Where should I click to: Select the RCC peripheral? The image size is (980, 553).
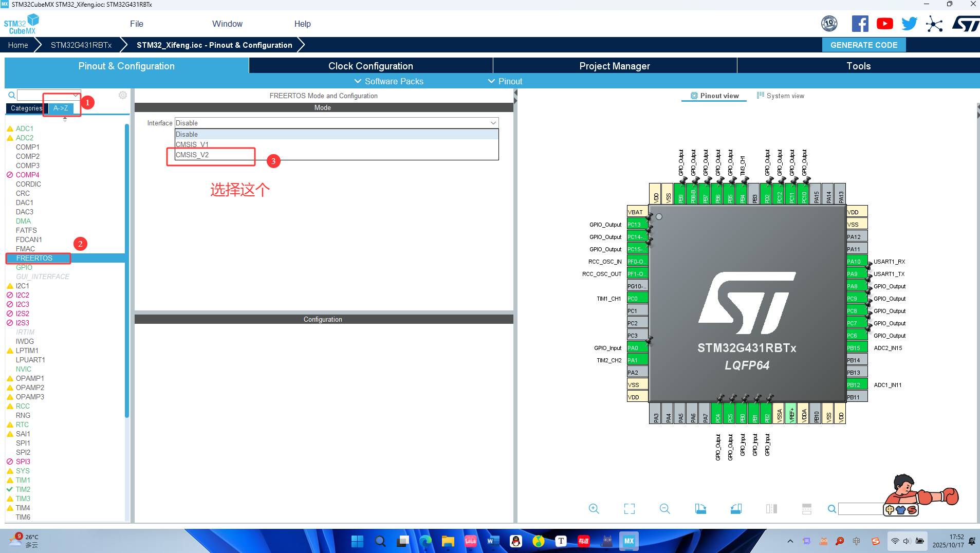23,406
